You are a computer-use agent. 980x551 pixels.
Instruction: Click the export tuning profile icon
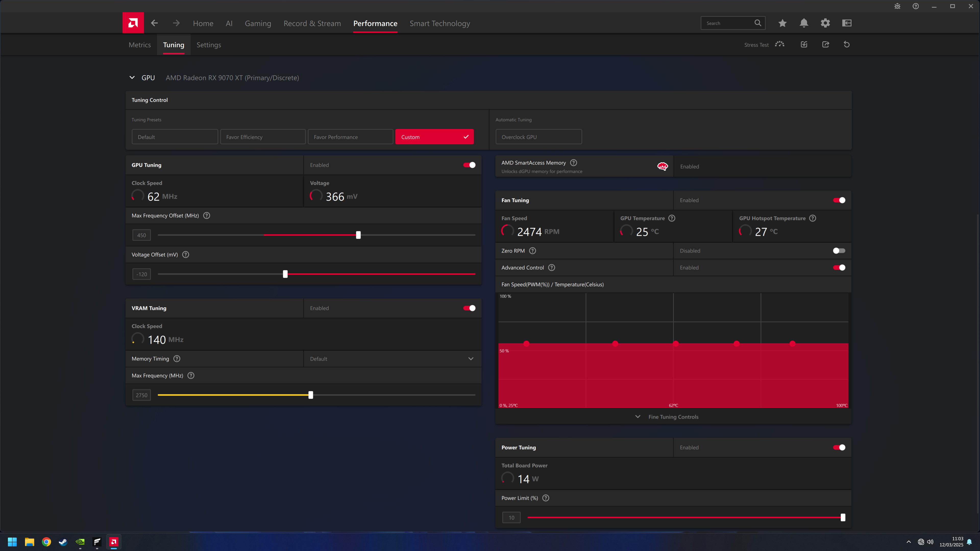[825, 44]
